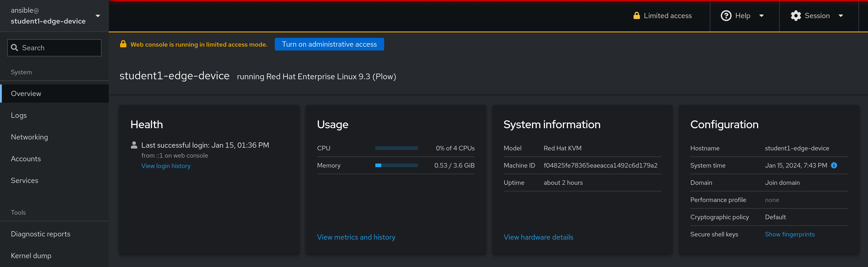Click the lock icon beside Limited access
Screen dimensions: 868x267
coord(637,15)
